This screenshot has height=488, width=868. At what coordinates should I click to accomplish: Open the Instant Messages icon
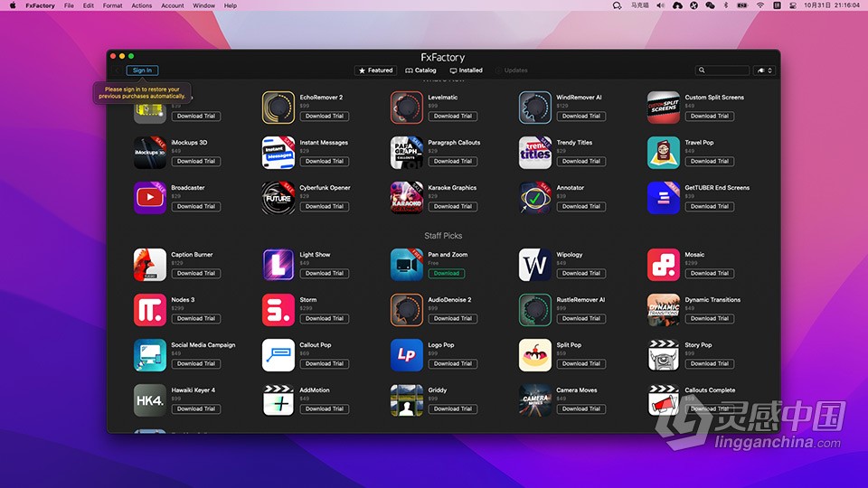click(278, 153)
